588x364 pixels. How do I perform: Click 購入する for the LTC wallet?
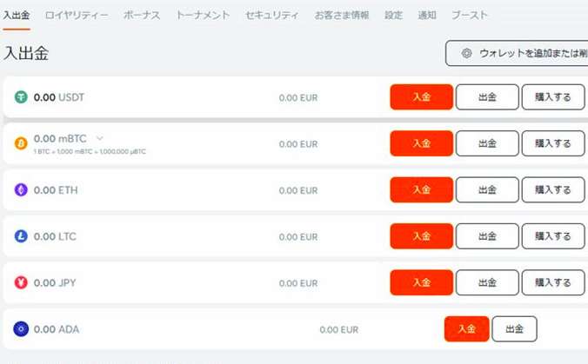[553, 236]
